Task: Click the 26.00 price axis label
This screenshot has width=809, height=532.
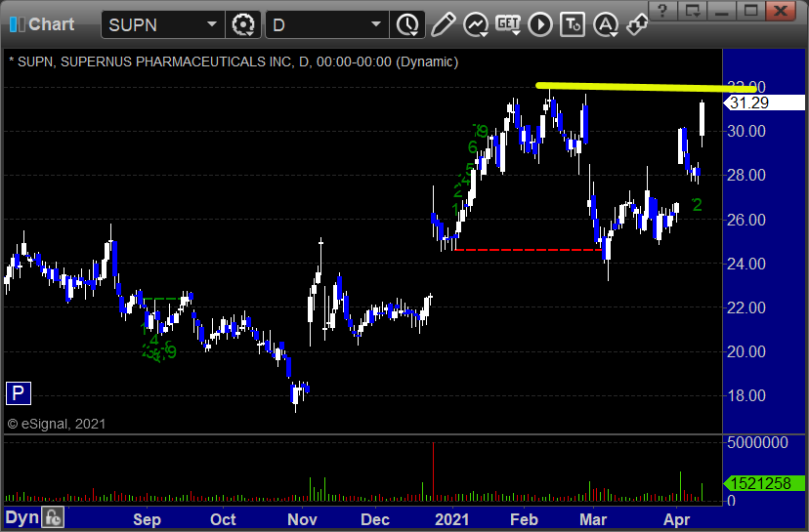Action: point(746,220)
